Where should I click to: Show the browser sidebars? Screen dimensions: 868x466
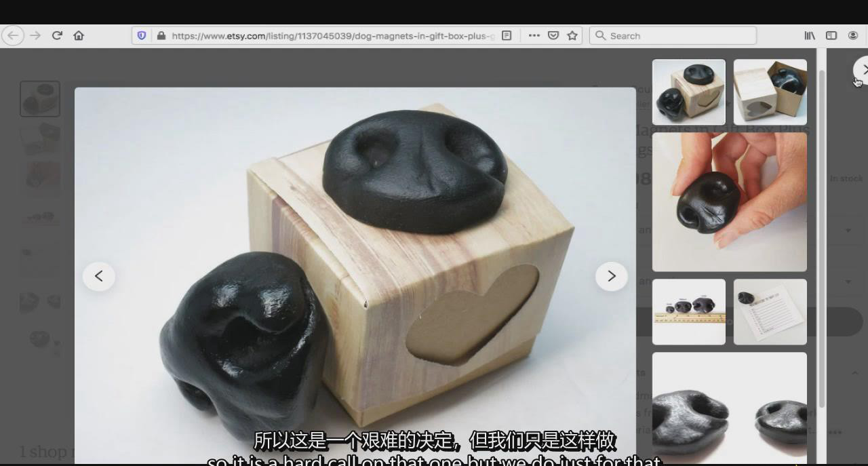[x=831, y=35]
